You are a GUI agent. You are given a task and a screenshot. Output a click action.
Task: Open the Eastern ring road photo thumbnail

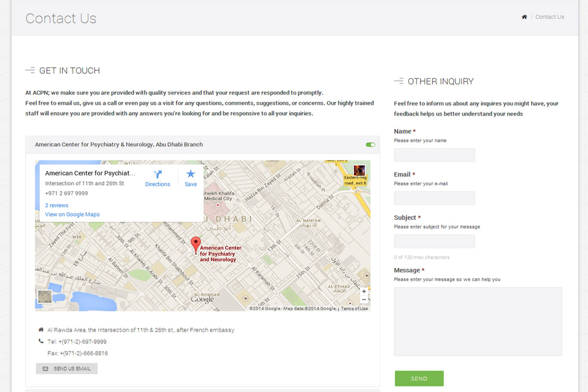359,171
